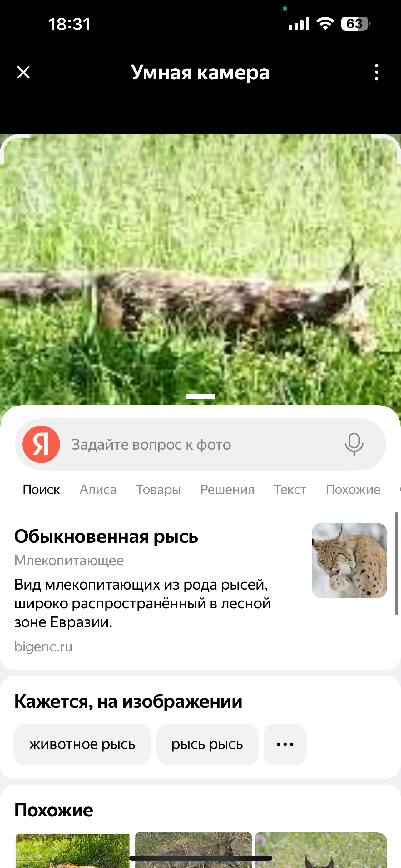Tap the cellular signal bars
This screenshot has width=401, height=868.
[299, 24]
